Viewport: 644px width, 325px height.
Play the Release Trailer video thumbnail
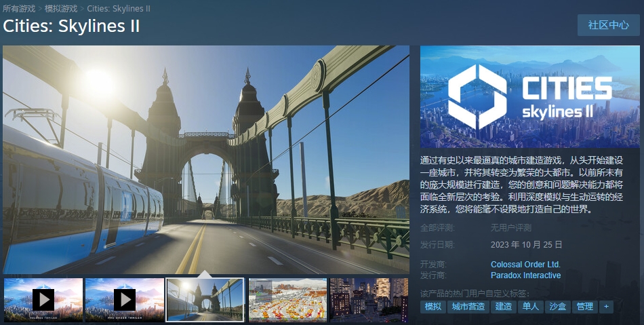click(x=43, y=300)
